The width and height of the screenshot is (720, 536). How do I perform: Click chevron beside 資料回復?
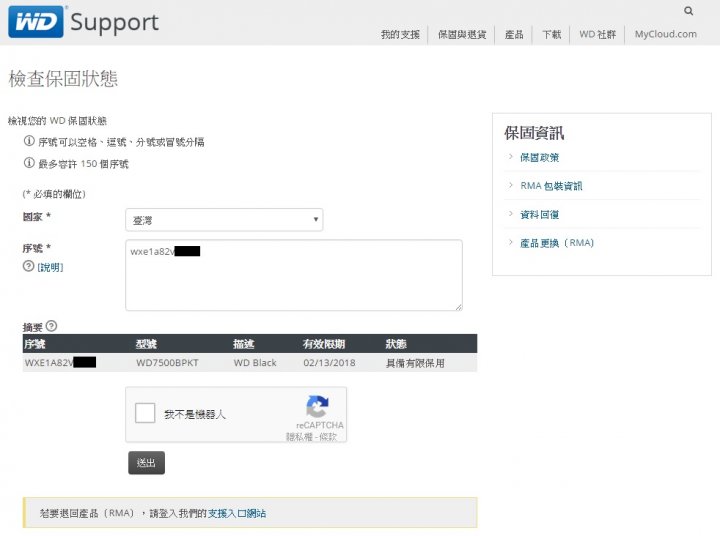[x=511, y=214]
